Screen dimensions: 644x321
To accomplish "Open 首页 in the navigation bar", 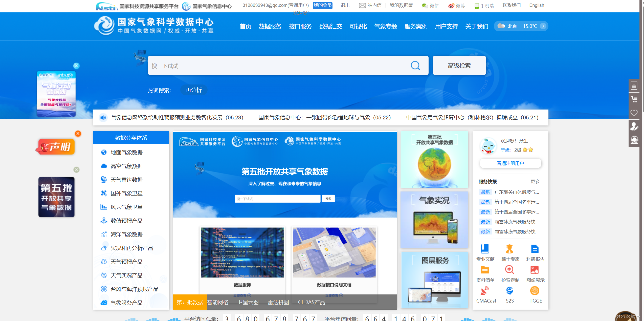I will [245, 26].
